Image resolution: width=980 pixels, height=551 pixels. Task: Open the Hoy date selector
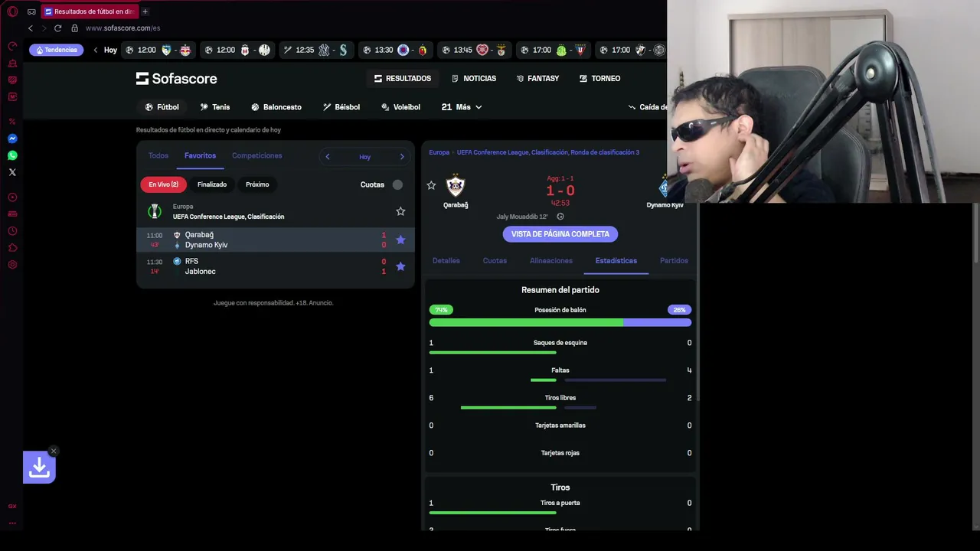point(364,157)
